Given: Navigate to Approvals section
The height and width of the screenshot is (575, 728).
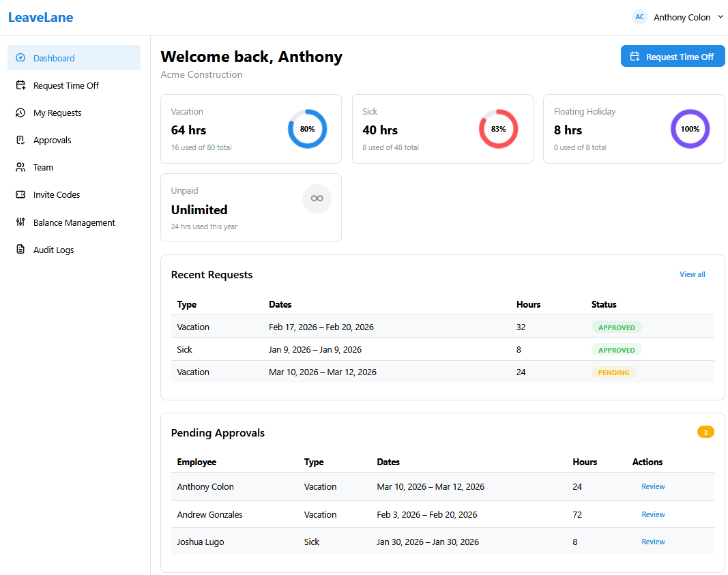Looking at the screenshot, I should pyautogui.click(x=74, y=140).
